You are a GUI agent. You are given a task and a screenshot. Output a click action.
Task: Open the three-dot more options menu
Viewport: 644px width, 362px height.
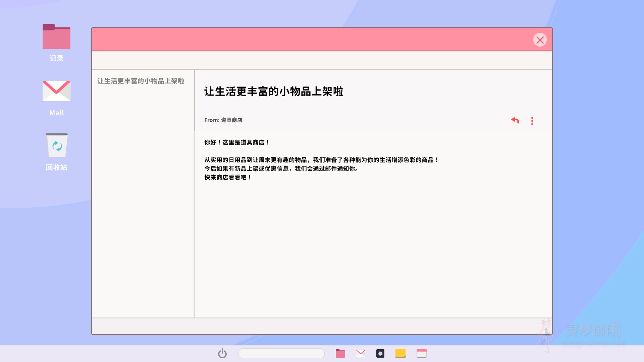tap(532, 121)
